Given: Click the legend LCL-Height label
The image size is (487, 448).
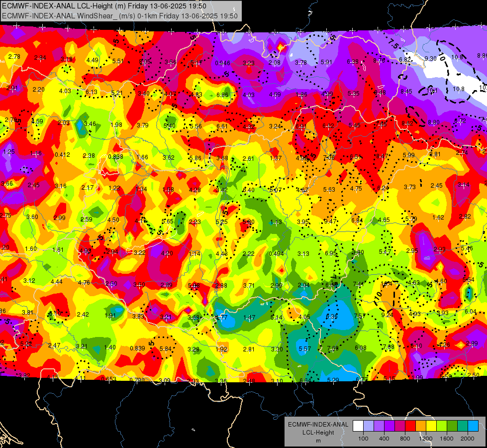Looking at the screenshot, I should 318,433.
